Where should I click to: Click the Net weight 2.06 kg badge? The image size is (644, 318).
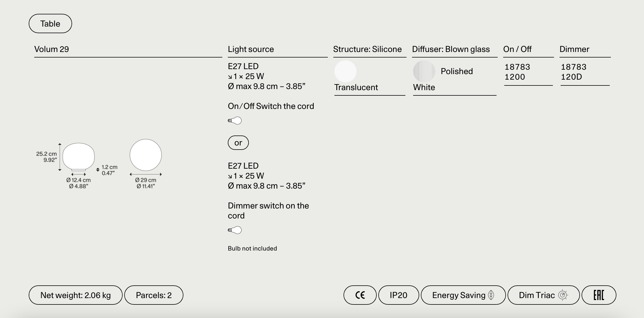(x=75, y=295)
